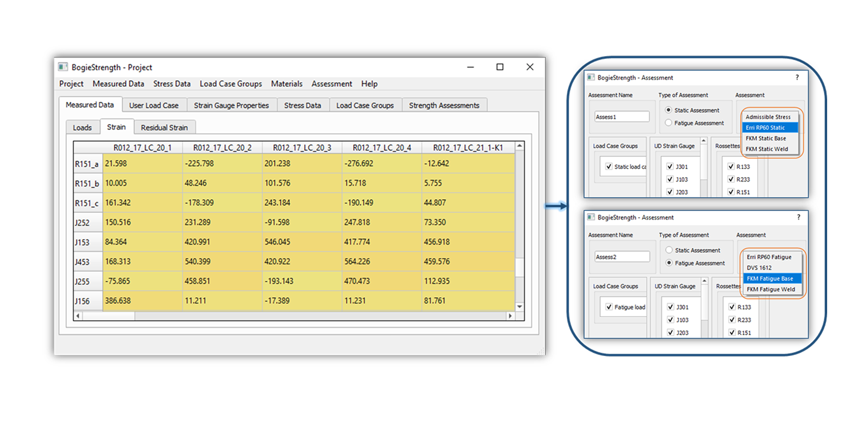This screenshot has width=868, height=432.
Task: Click the table's vertical scrollbar thumb
Action: pyautogui.click(x=520, y=267)
